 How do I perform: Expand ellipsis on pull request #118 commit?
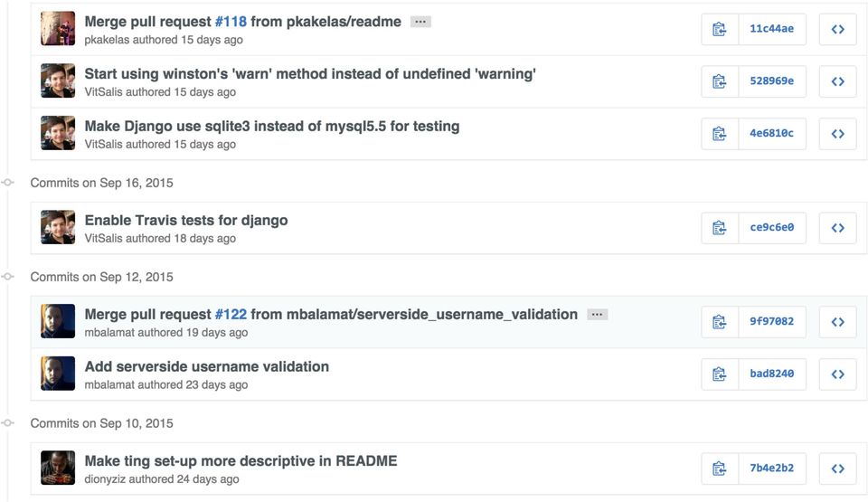tap(420, 22)
